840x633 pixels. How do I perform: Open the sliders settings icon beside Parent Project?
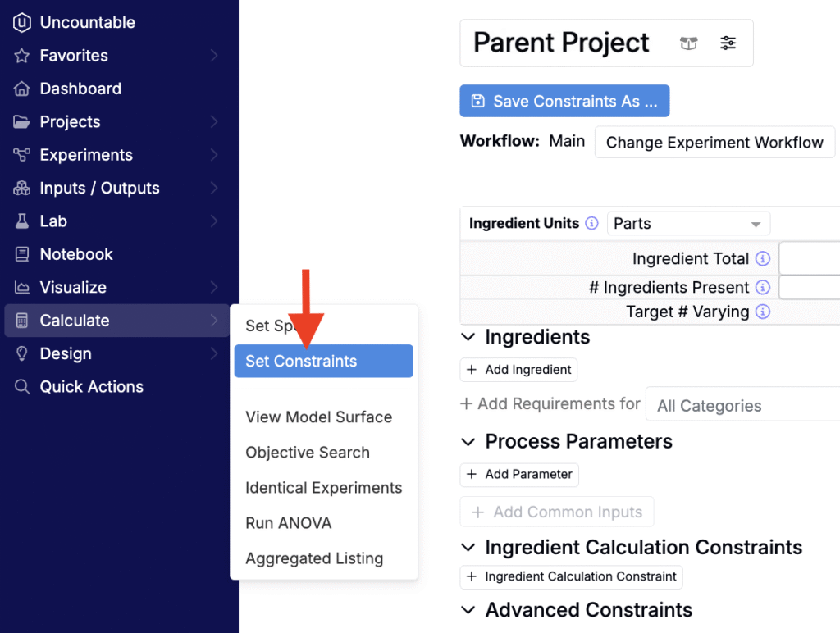728,43
